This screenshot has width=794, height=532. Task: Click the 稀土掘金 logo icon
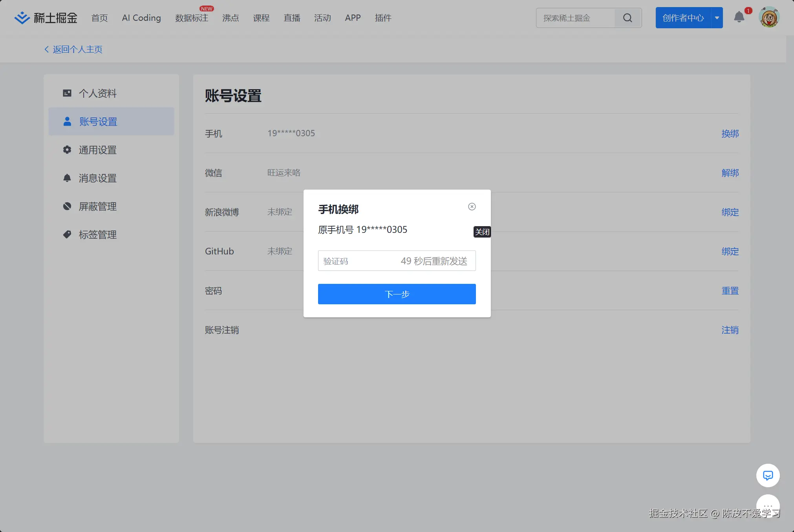point(22,17)
